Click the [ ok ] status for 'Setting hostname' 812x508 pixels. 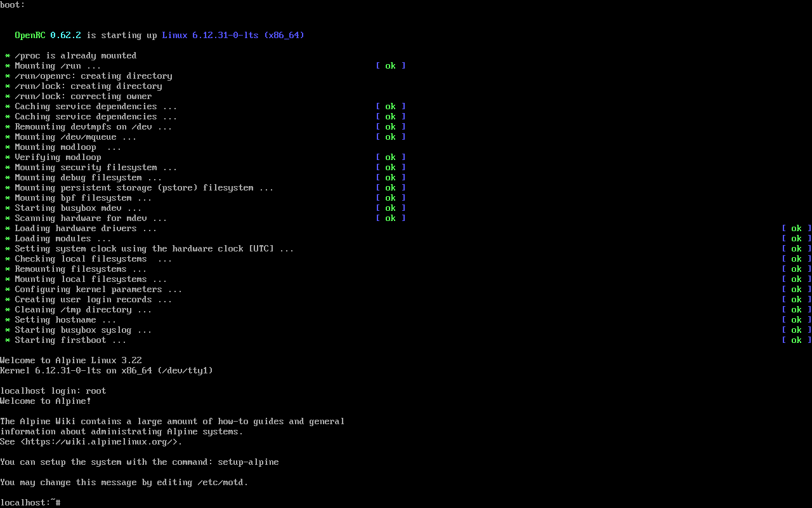pyautogui.click(x=797, y=320)
